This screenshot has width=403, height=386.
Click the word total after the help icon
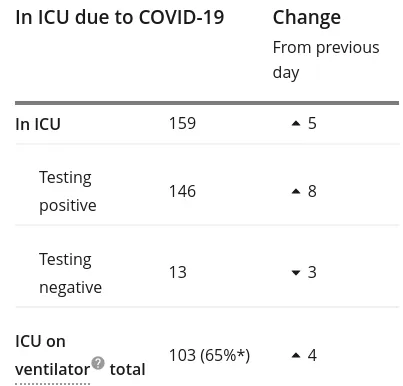127,369
